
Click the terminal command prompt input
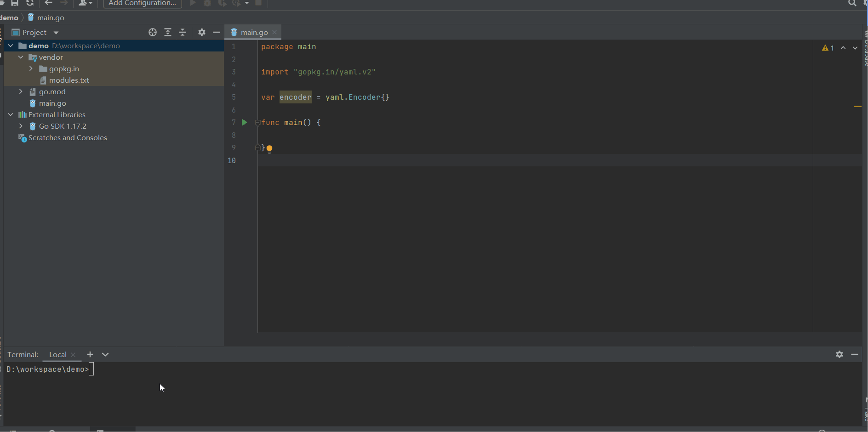coord(91,369)
